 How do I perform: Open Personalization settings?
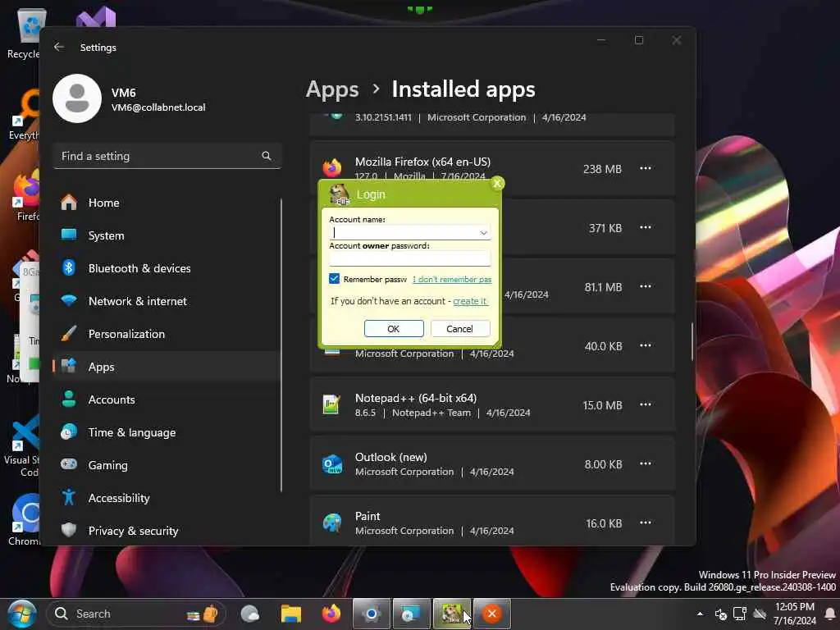166,334
